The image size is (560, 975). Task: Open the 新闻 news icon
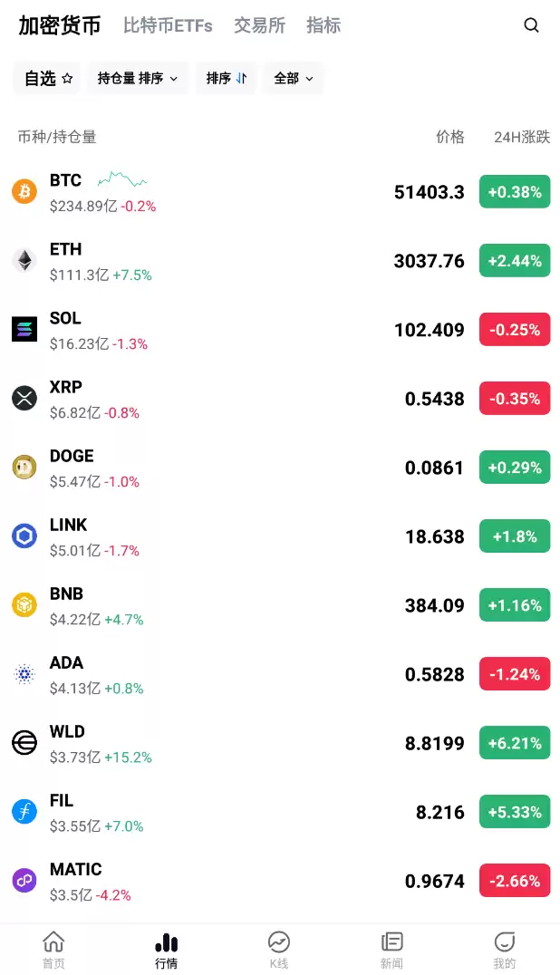[x=391, y=942]
